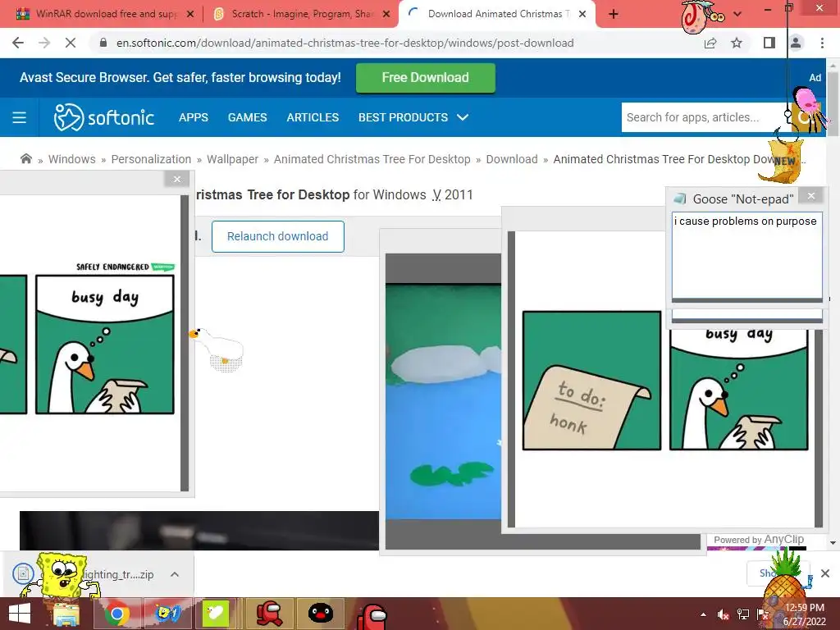Open Chrome three-dot menu
This screenshot has height=630, width=840.
click(x=822, y=43)
